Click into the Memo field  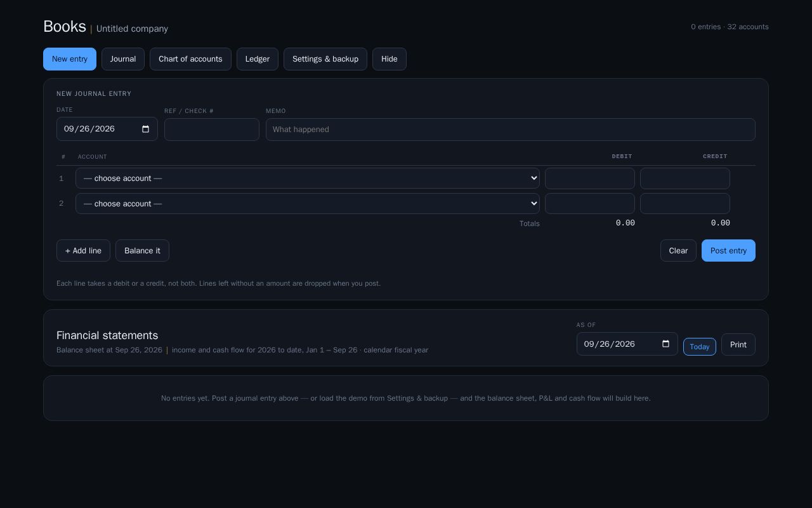pyautogui.click(x=511, y=130)
